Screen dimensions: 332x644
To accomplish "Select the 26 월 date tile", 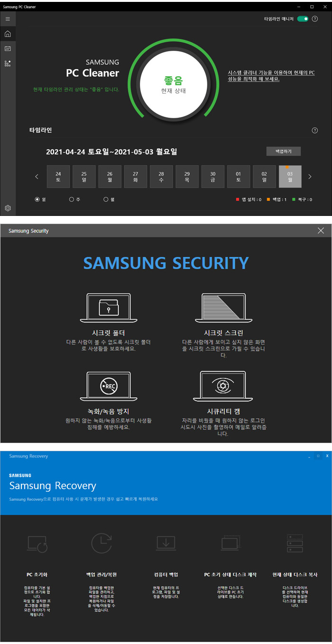I will pos(110,177).
